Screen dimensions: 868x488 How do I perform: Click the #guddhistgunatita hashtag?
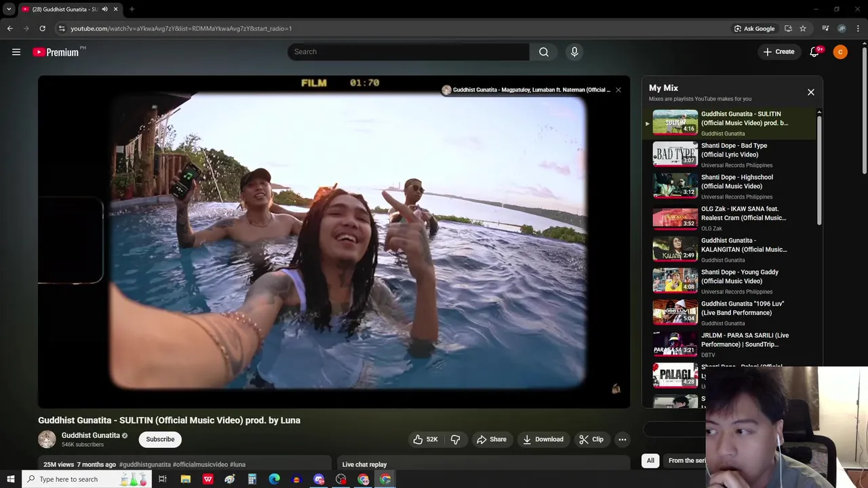(145, 464)
